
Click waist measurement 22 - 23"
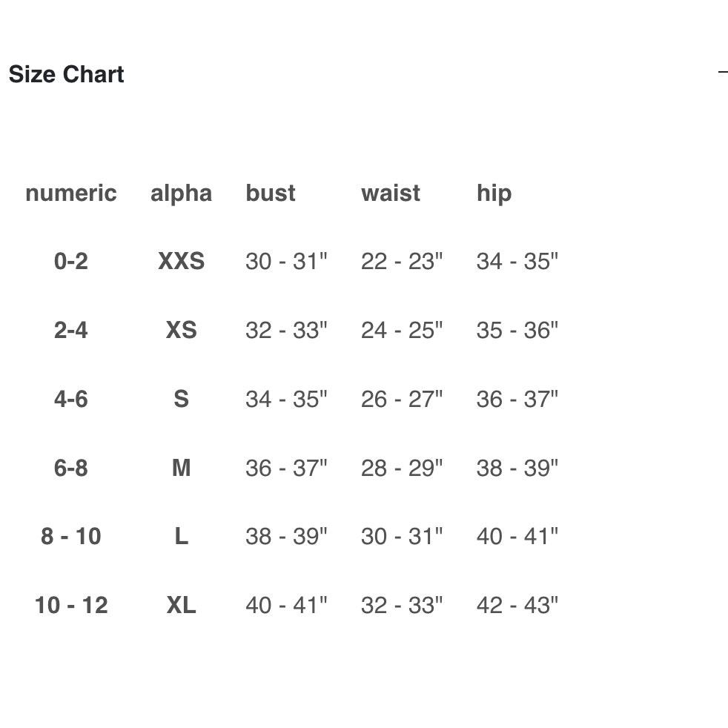click(402, 261)
